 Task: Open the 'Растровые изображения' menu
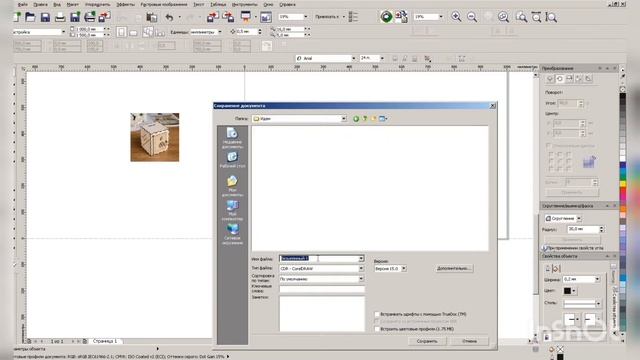164,4
